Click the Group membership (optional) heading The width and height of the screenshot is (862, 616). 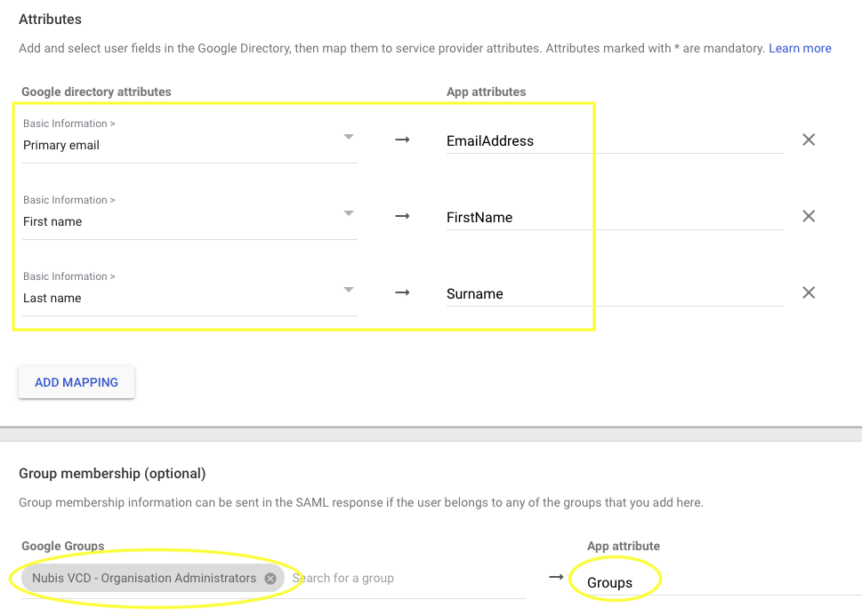(112, 473)
